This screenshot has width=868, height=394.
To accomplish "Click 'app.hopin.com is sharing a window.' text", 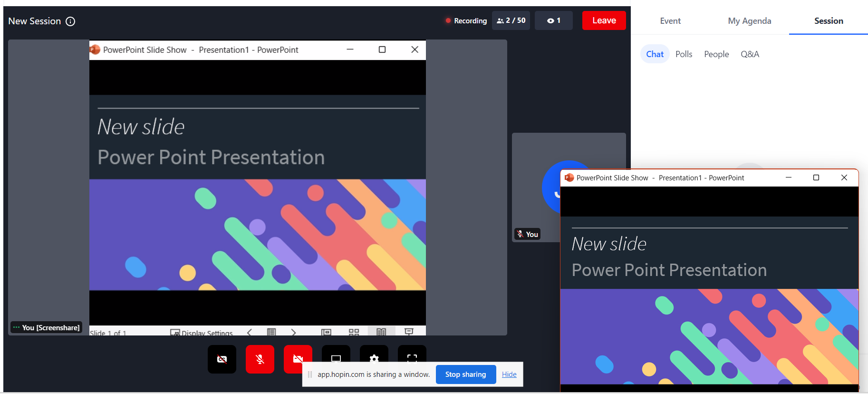I will coord(374,374).
